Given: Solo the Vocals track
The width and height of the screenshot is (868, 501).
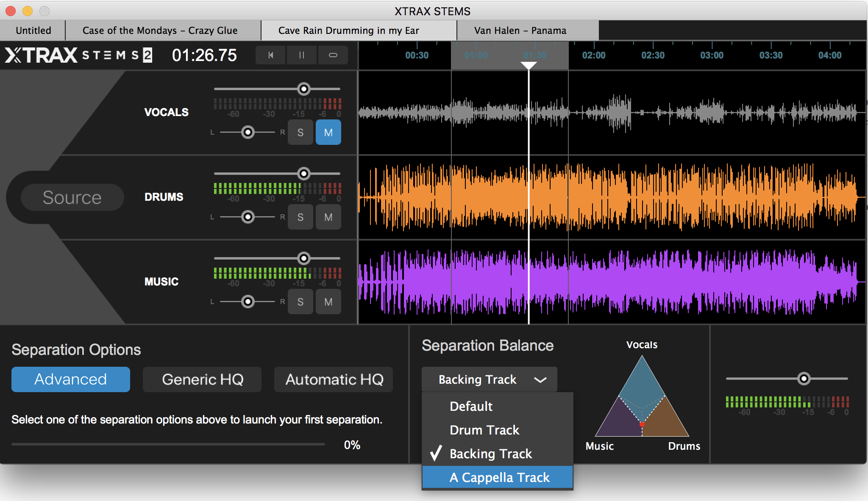Looking at the screenshot, I should point(300,133).
